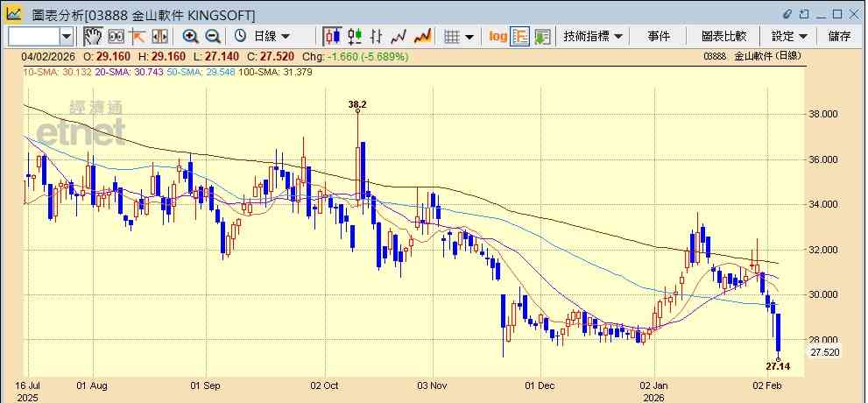Open the 技術指標 menu

coord(594,37)
